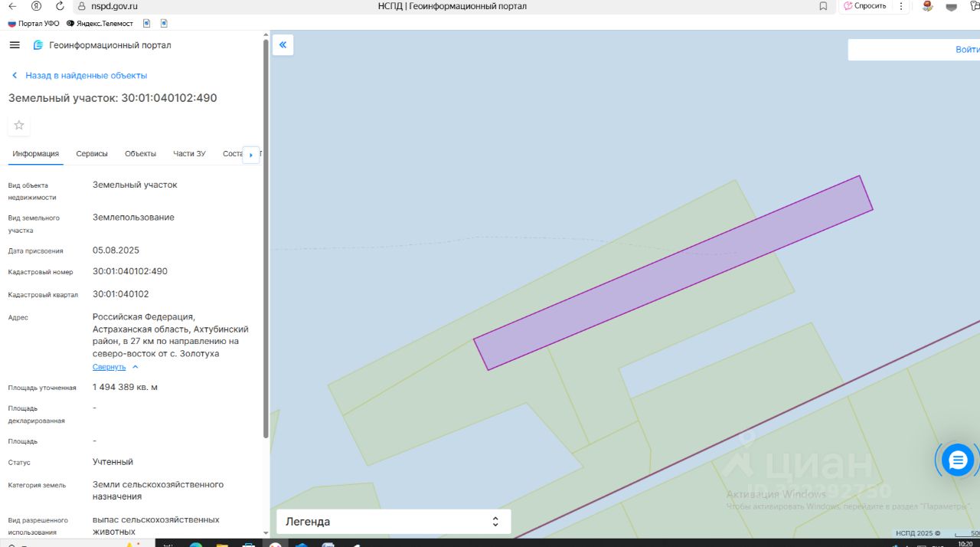Expand the Легенда dropdown
The image size is (980, 547).
[394, 522]
